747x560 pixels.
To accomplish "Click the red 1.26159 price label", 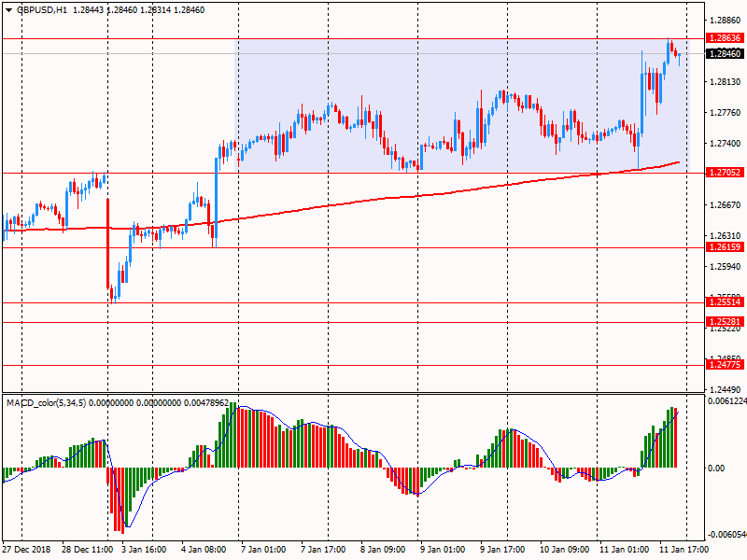I will click(725, 247).
